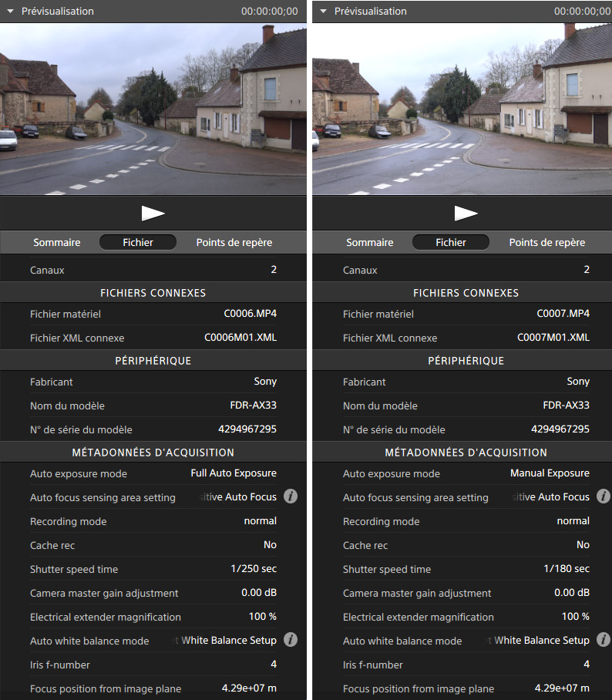Click Manual Exposure value
The width and height of the screenshot is (612, 700).
(x=550, y=473)
